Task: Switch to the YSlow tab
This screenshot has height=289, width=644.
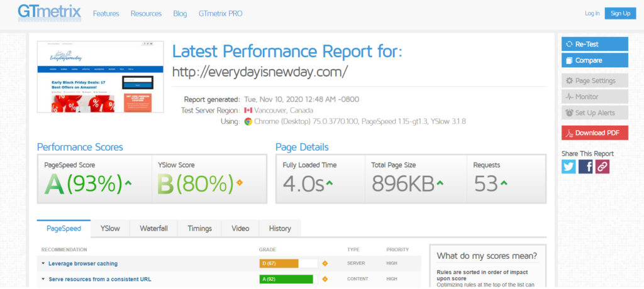Action: [x=110, y=229]
